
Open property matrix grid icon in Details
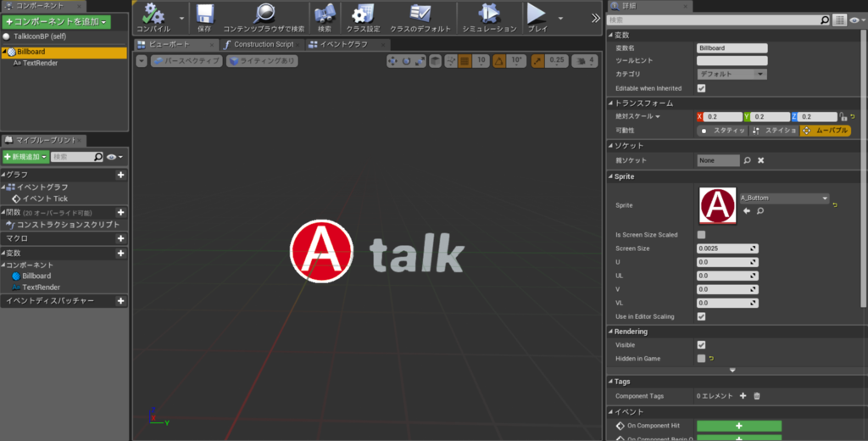coord(840,20)
